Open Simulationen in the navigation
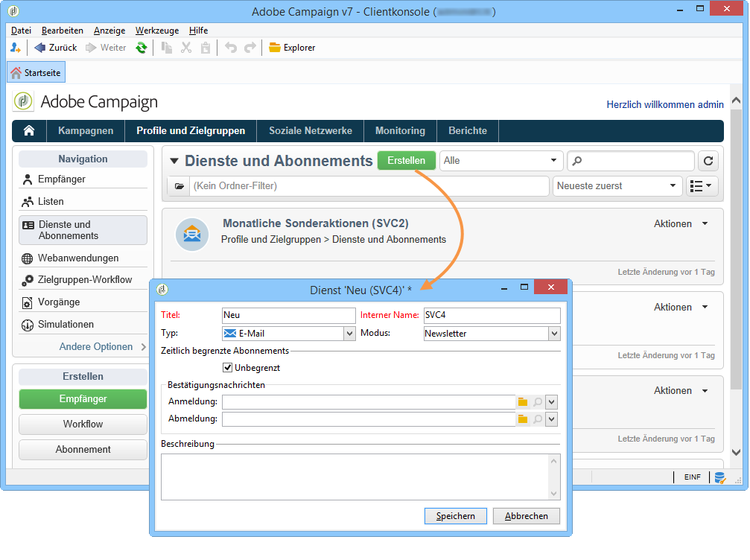 [83, 324]
